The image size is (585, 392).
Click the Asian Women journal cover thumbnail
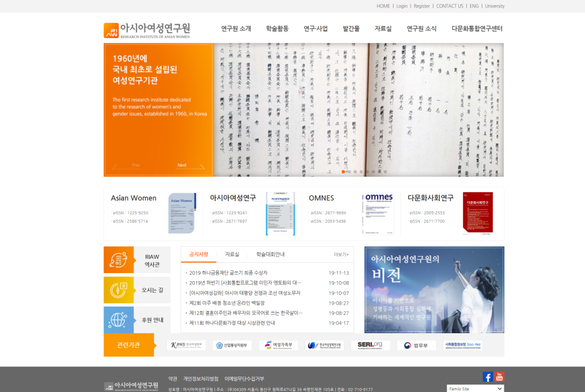click(182, 213)
